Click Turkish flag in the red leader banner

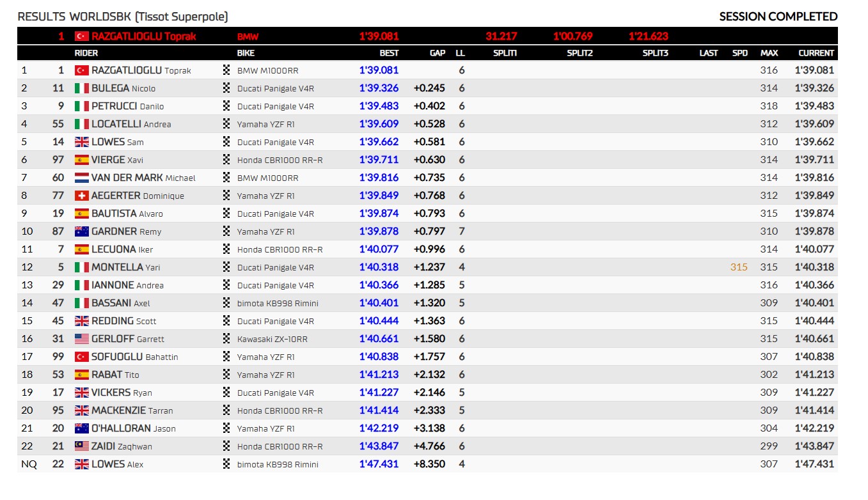(x=81, y=36)
